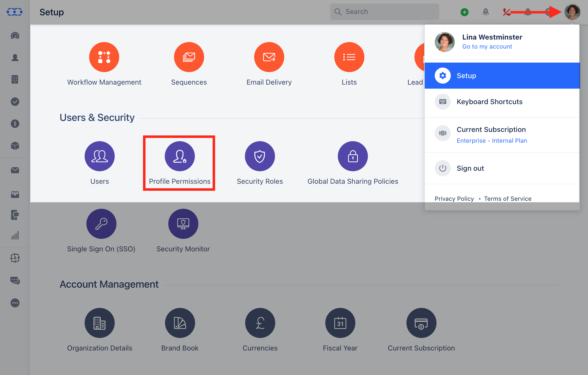The image size is (588, 375).
Task: Click the app logo in sidebar
Action: coord(15,12)
